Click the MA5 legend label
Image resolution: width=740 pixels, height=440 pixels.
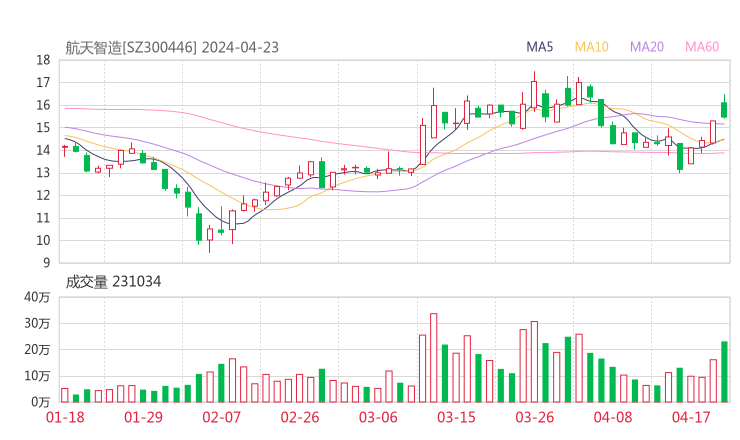[x=539, y=47]
